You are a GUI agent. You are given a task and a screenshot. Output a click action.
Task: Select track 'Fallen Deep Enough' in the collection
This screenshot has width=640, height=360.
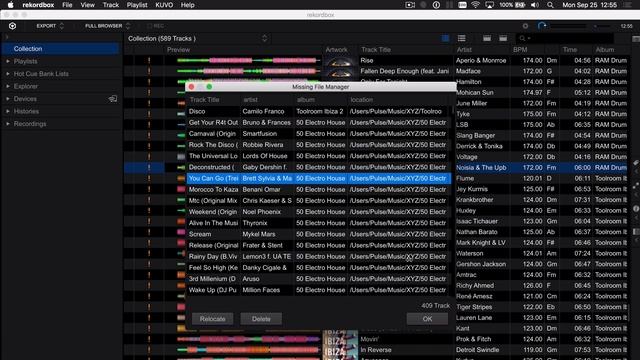pyautogui.click(x=404, y=71)
